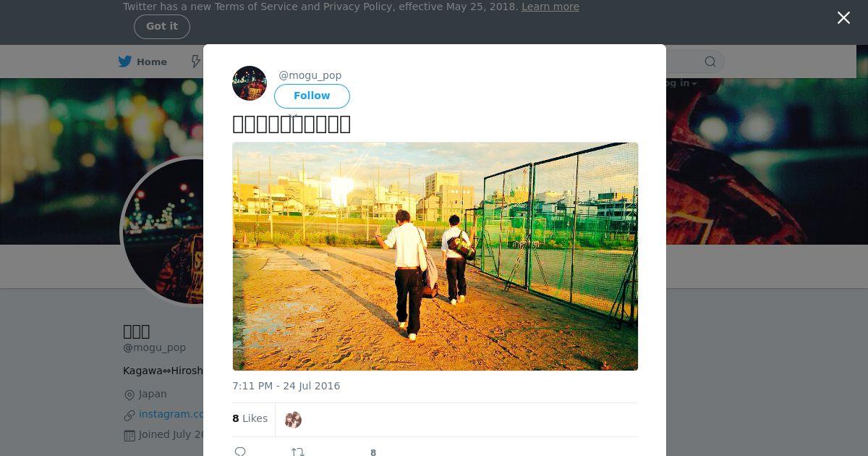Open the liker's avatar beside 8 Likes

point(293,420)
